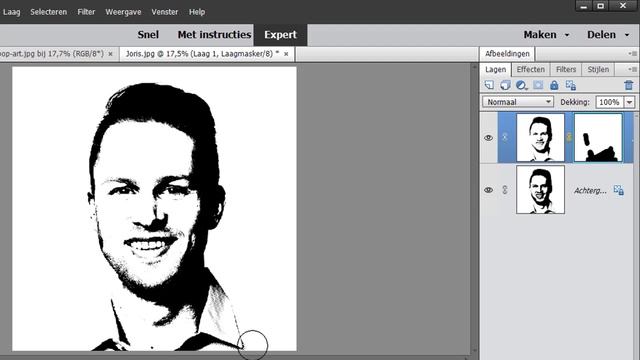
Task: Open the Filter menu
Action: [86, 12]
